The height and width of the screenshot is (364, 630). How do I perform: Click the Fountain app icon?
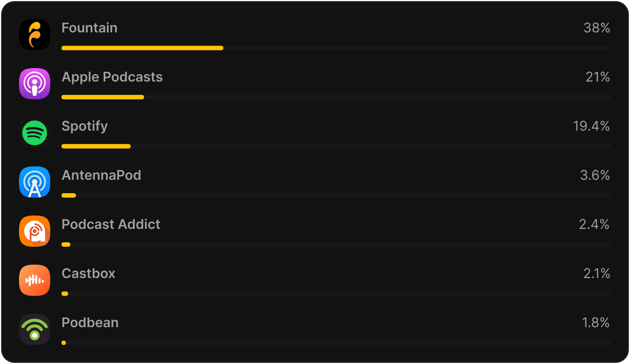coord(35,35)
